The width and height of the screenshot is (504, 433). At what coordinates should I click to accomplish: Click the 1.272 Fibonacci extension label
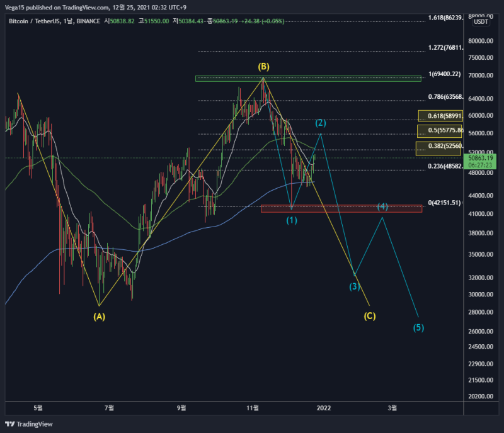pos(446,48)
